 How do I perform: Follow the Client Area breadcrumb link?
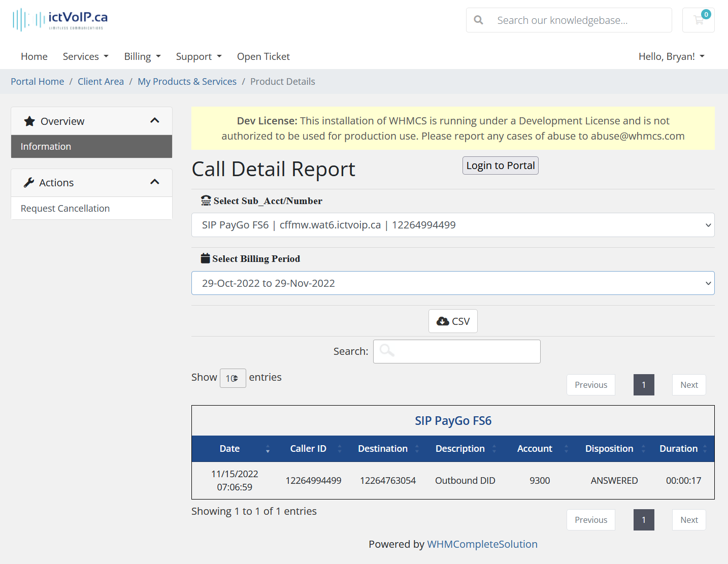click(101, 82)
